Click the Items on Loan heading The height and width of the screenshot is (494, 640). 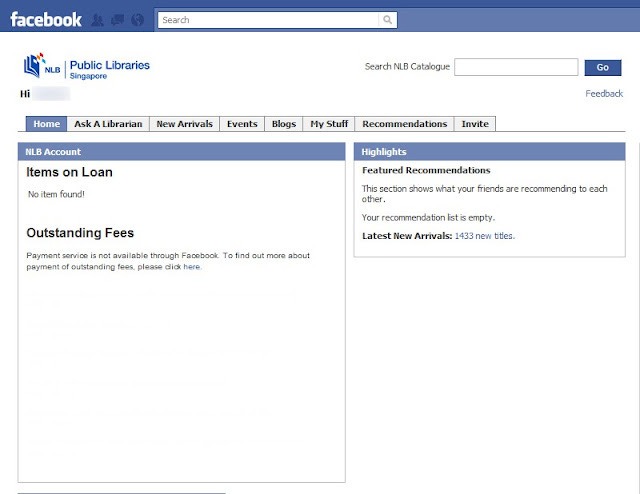click(69, 172)
